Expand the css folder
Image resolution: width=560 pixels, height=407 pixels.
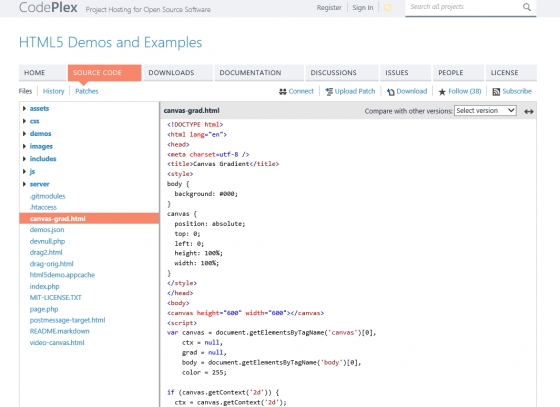[24, 121]
